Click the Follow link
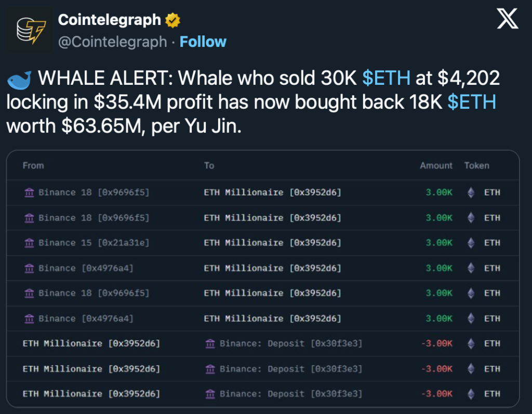Viewport: 532px width, 414px height. (203, 42)
